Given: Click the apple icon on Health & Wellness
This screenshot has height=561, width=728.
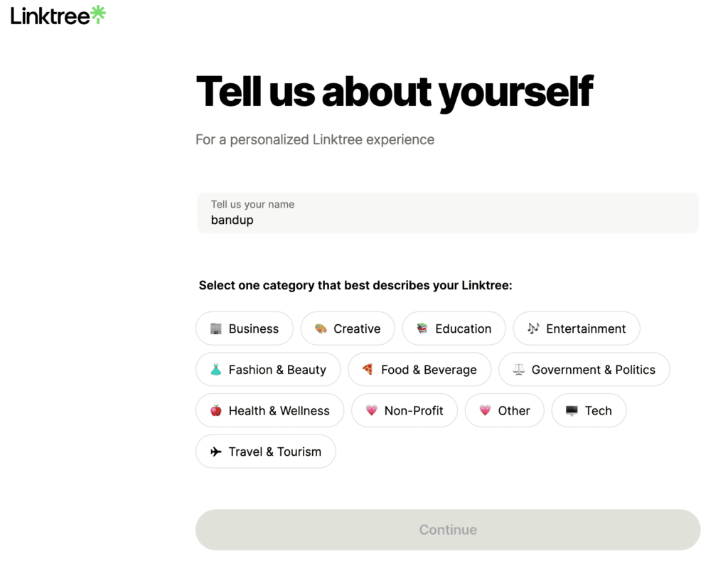Looking at the screenshot, I should point(216,411).
